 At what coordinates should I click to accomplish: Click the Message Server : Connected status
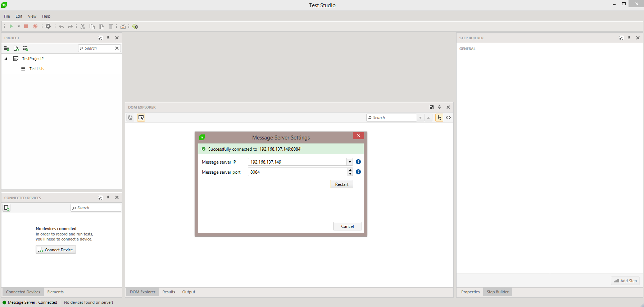click(x=30, y=302)
